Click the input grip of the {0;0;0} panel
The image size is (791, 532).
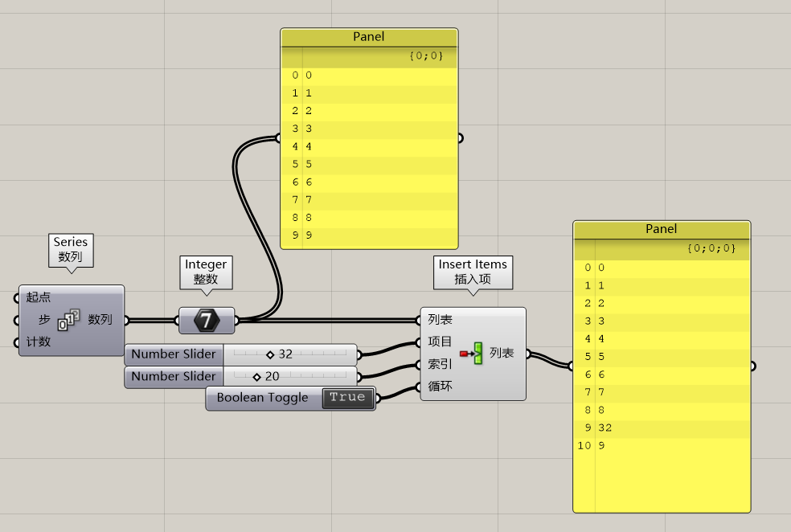(x=571, y=366)
